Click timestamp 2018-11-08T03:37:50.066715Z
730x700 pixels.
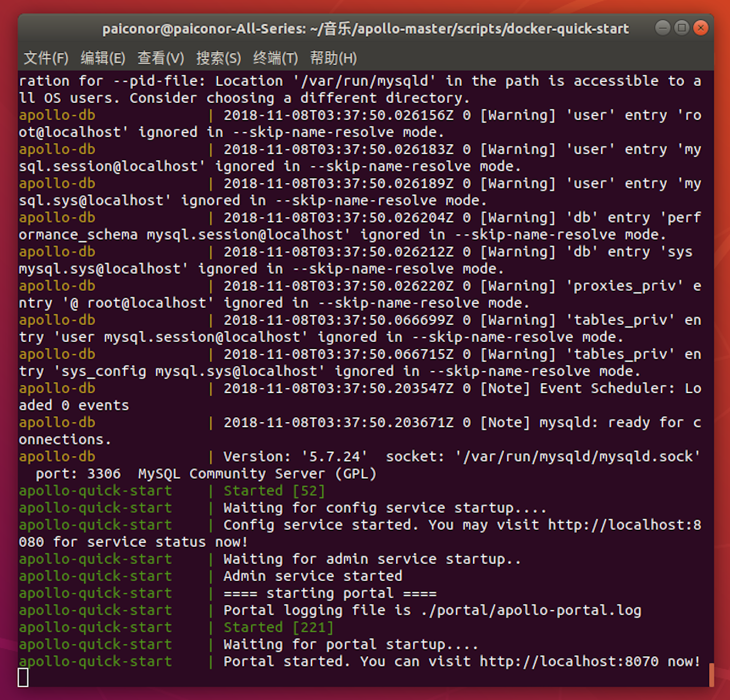pos(339,354)
